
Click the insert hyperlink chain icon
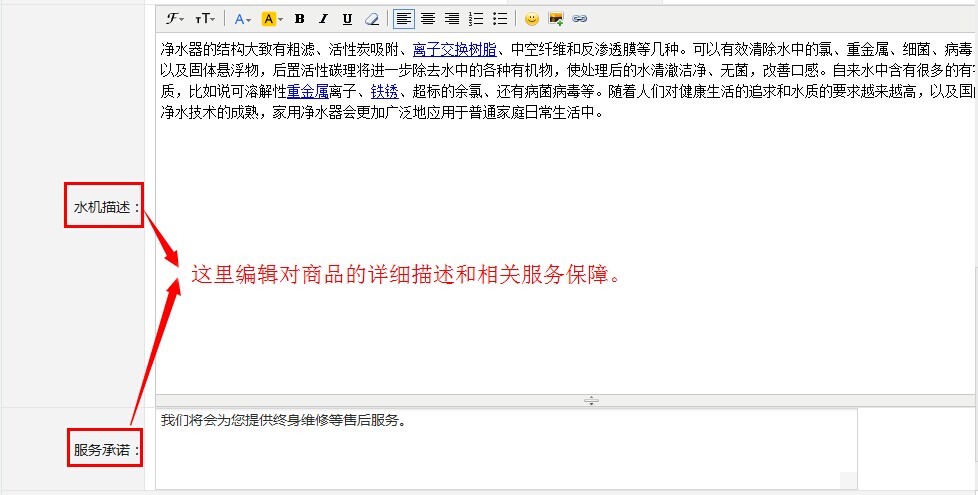coord(580,19)
